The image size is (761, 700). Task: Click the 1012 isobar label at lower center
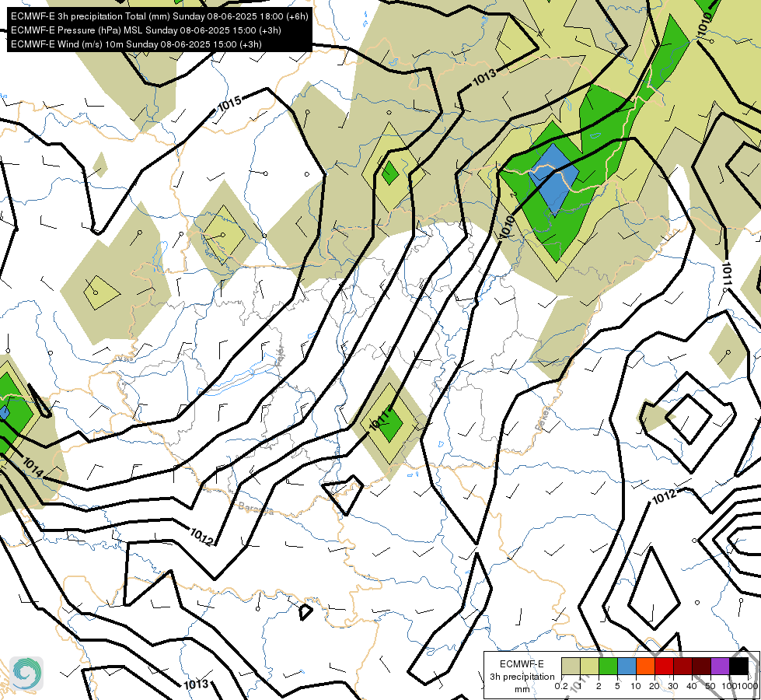point(201,537)
